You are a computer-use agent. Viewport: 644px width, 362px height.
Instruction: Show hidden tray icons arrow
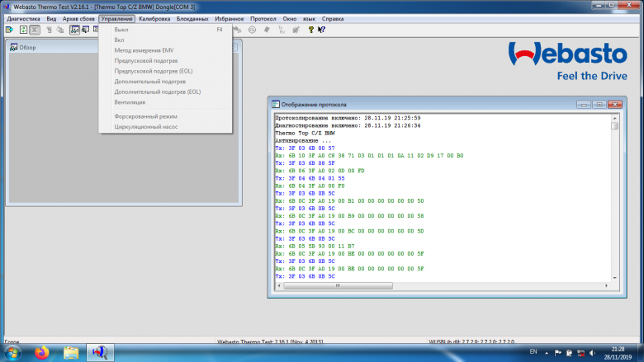547,353
